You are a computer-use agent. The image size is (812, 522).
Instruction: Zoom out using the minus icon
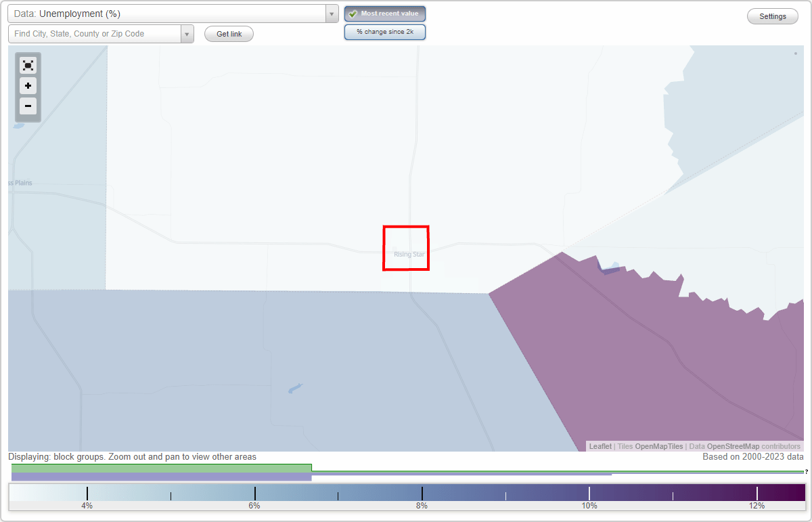(28, 106)
